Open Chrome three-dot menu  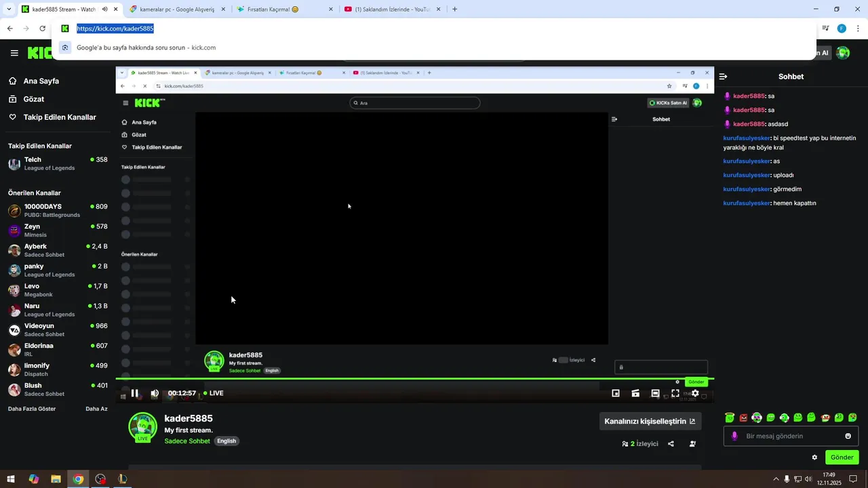859,28
